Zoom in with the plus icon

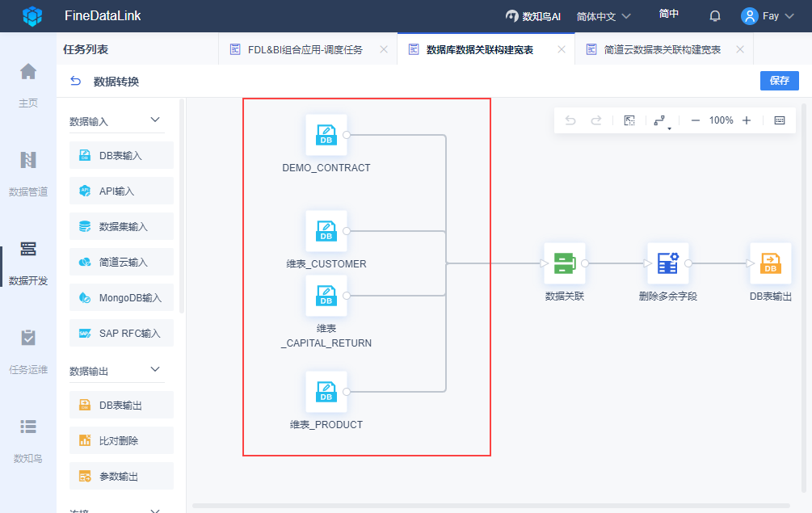pyautogui.click(x=747, y=120)
